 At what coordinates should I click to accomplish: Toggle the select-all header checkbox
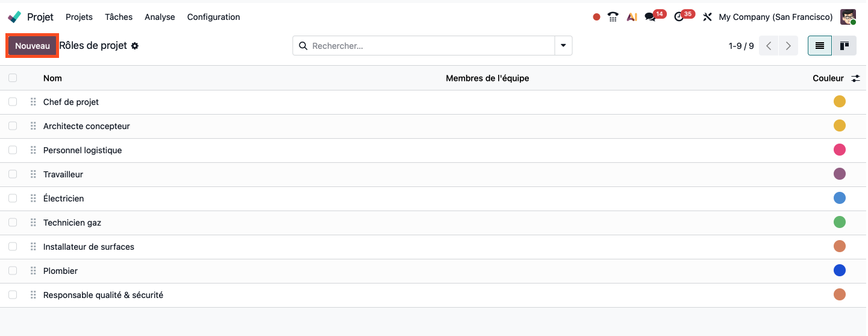pos(13,78)
